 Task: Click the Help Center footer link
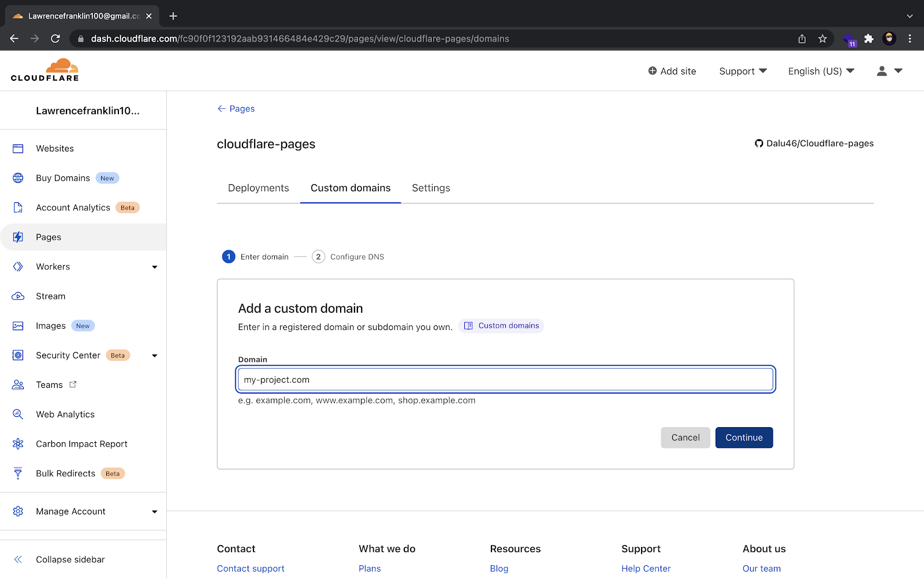(646, 569)
